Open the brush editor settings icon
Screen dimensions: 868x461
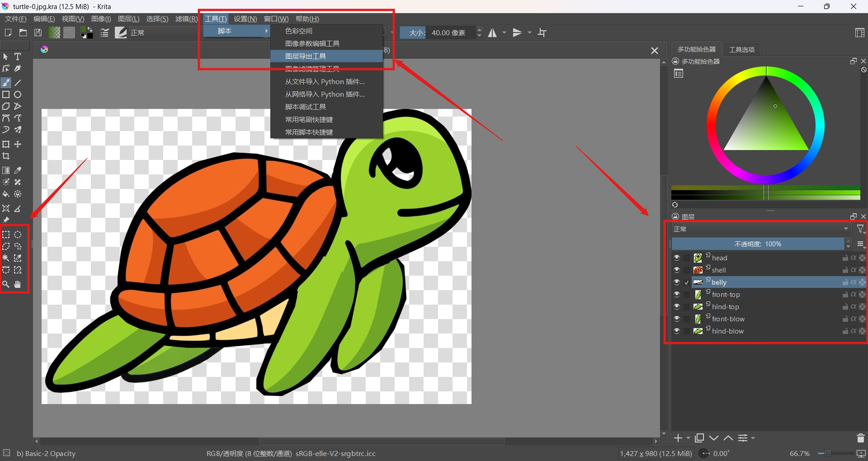click(104, 33)
